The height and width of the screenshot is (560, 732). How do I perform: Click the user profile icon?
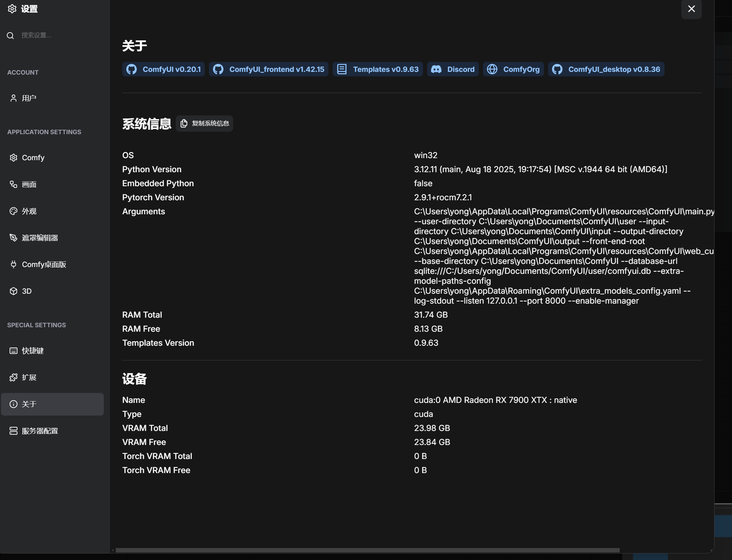[x=13, y=98]
